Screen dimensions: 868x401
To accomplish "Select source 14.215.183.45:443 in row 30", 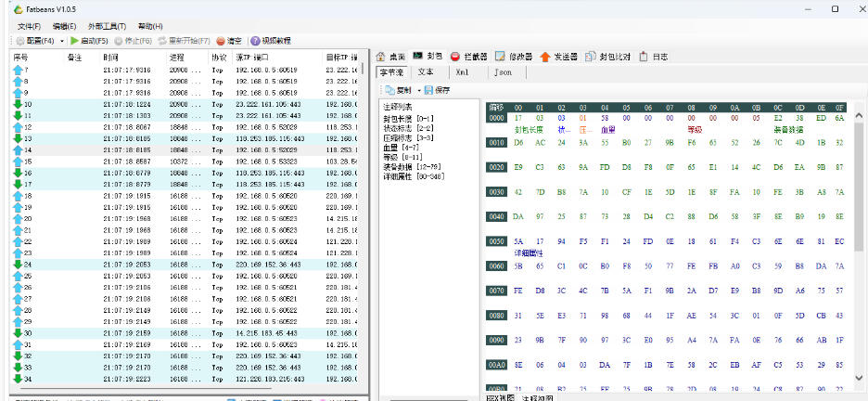I will 269,333.
